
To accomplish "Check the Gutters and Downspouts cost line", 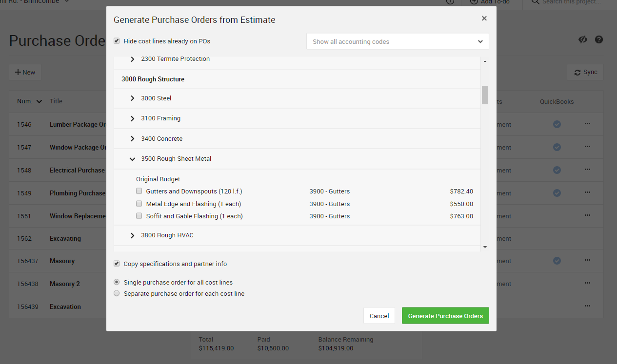I will pos(139,192).
